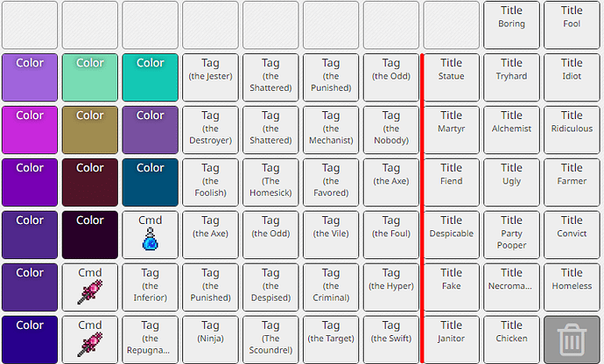The image size is (604, 364).
Task: Select the magenta Color slot
Action: pos(30,129)
